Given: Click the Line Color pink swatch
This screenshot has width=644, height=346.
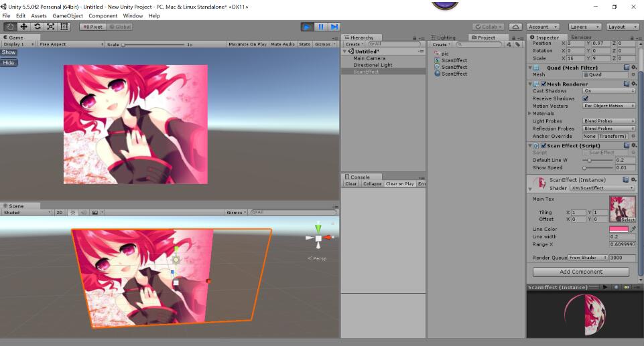Looking at the screenshot, I should pyautogui.click(x=619, y=229).
